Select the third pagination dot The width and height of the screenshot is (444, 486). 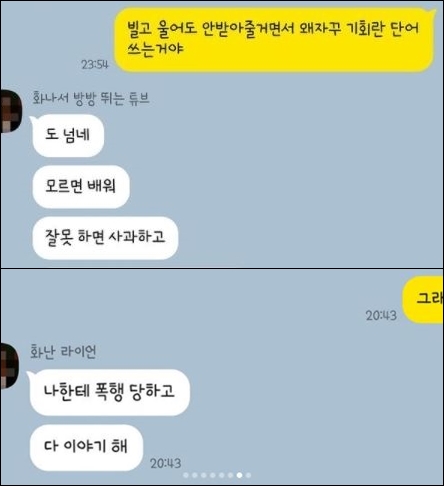(204, 475)
